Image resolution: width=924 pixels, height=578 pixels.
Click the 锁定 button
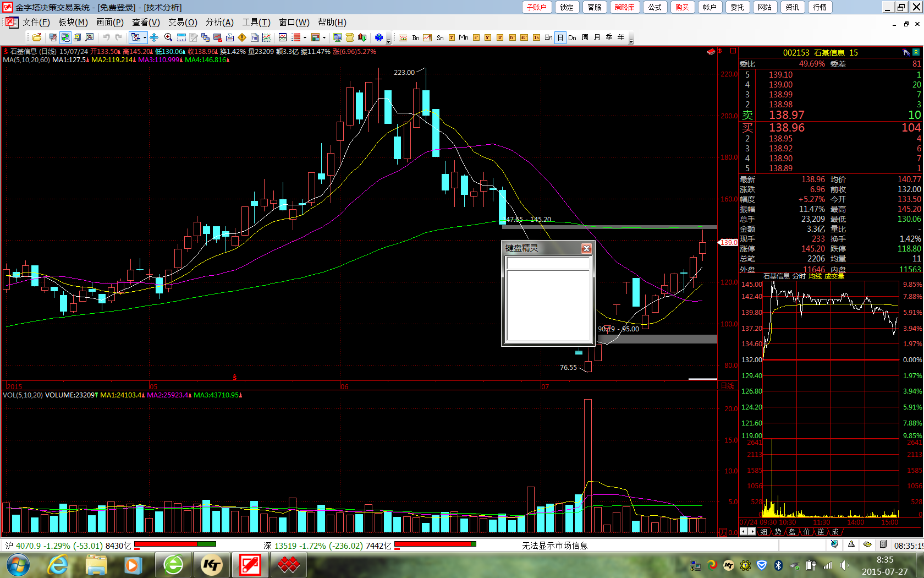[566, 7]
